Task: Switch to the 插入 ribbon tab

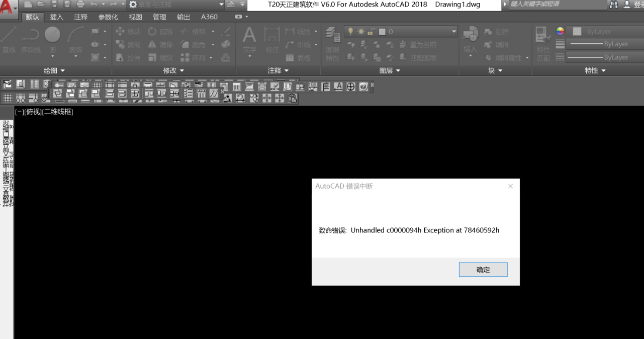Action: [56, 17]
